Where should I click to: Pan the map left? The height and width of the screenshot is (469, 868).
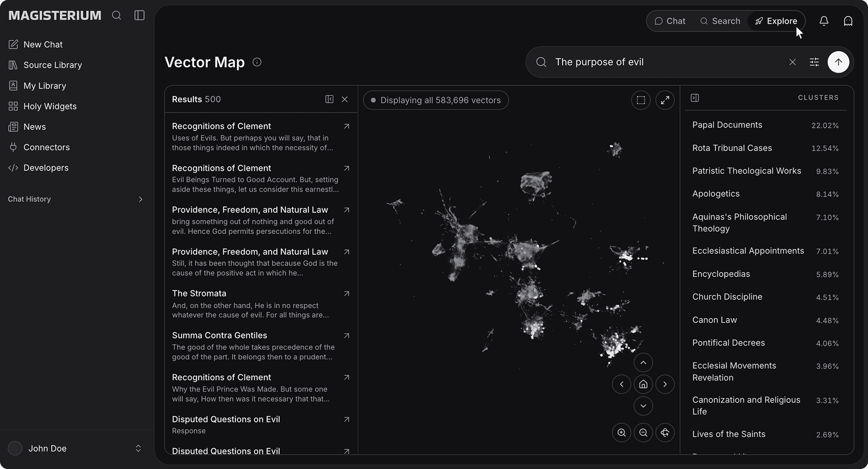coord(622,384)
